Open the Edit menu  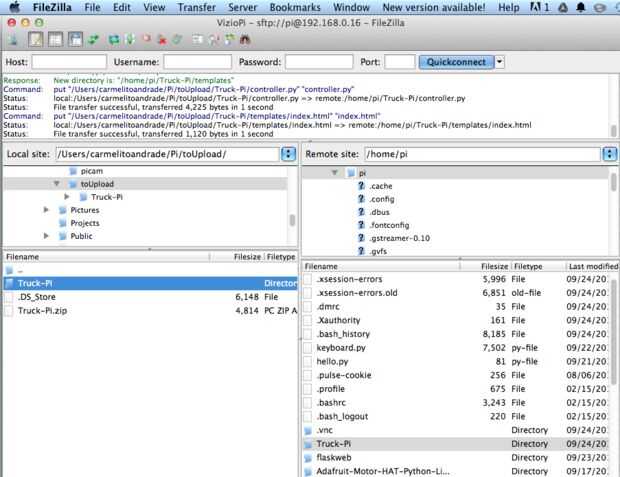[x=121, y=7]
